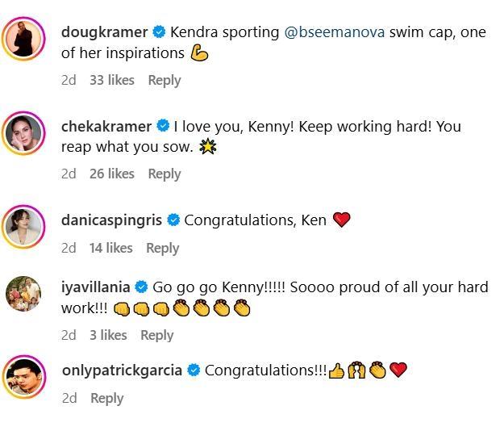Click chekakramer's verified badge icon
Viewport: 504px width, 427px height.
[162, 126]
